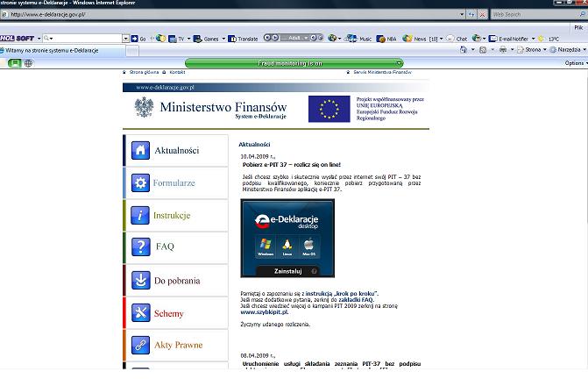Click the refresh button beside address bar

point(471,14)
